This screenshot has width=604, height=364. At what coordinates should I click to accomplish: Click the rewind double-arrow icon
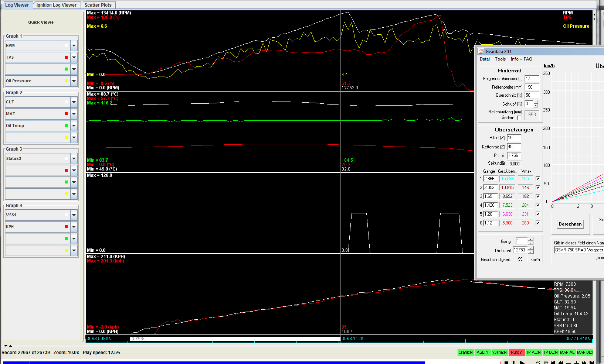pos(561,363)
